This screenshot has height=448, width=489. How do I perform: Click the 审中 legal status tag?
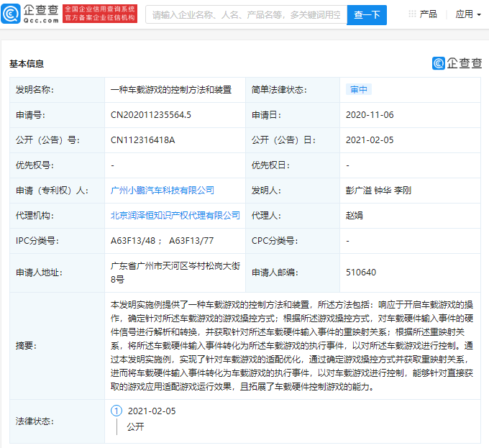[359, 89]
